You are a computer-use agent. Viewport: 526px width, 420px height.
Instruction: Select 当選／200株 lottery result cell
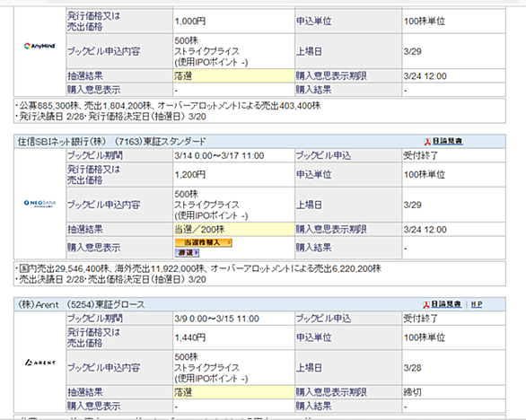tap(233, 230)
